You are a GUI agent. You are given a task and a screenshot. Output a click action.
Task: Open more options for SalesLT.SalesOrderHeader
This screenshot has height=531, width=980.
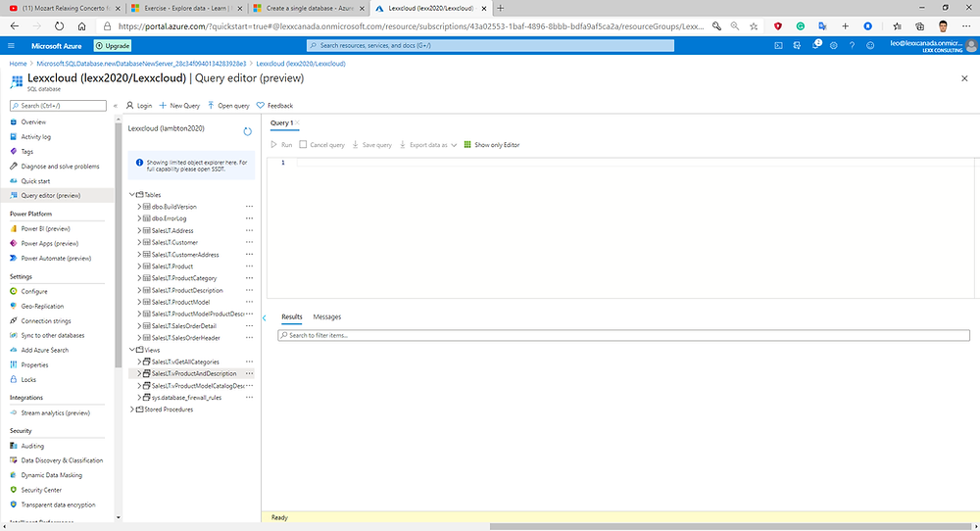point(249,338)
